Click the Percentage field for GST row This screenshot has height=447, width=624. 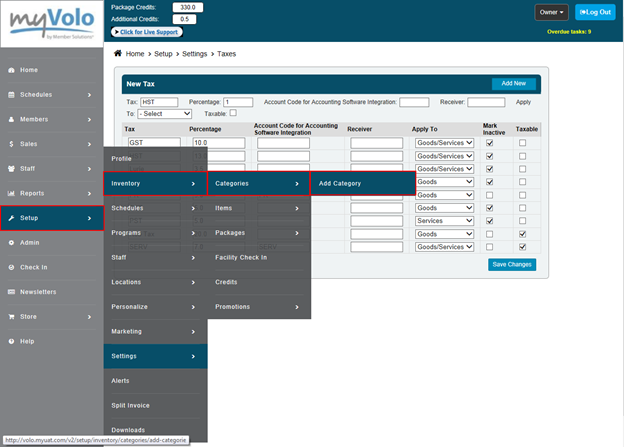pyautogui.click(x=218, y=143)
